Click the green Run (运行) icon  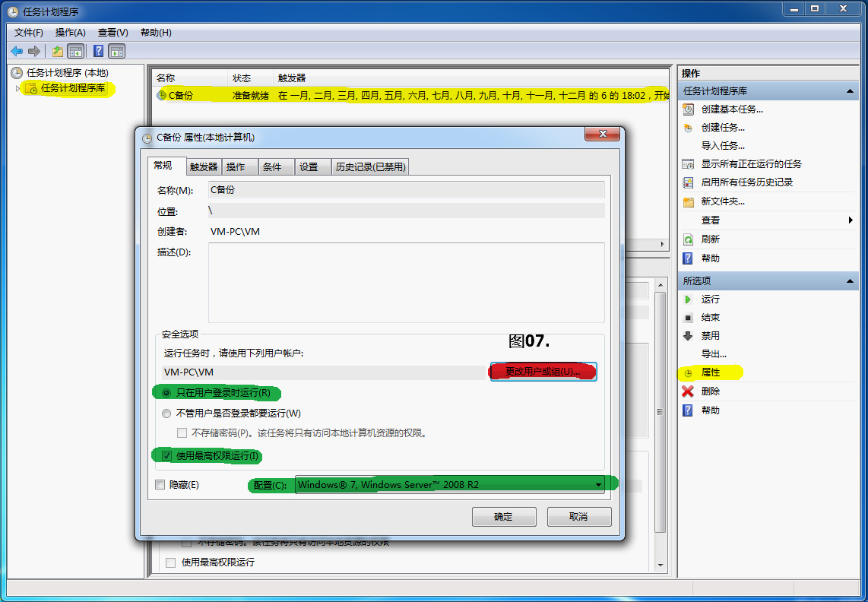[x=688, y=299]
